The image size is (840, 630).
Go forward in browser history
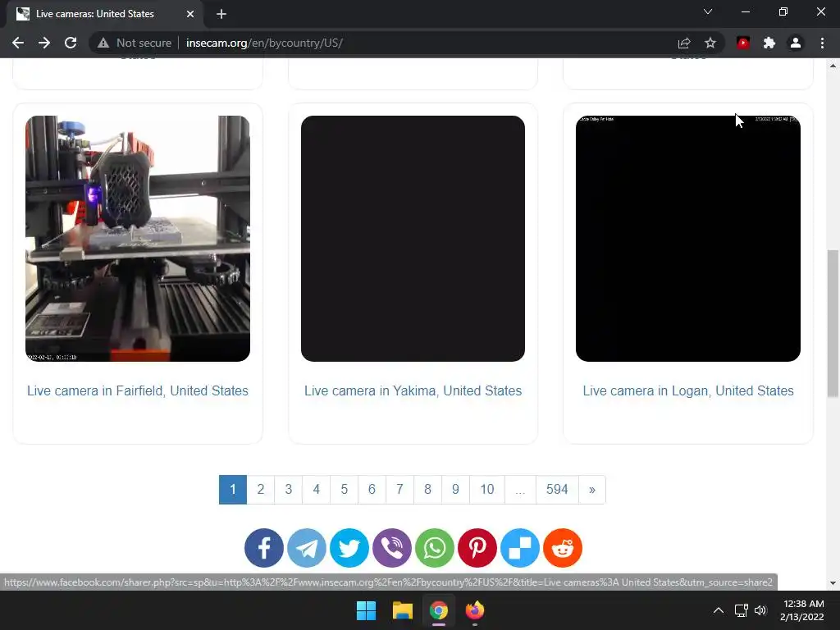[x=44, y=43]
